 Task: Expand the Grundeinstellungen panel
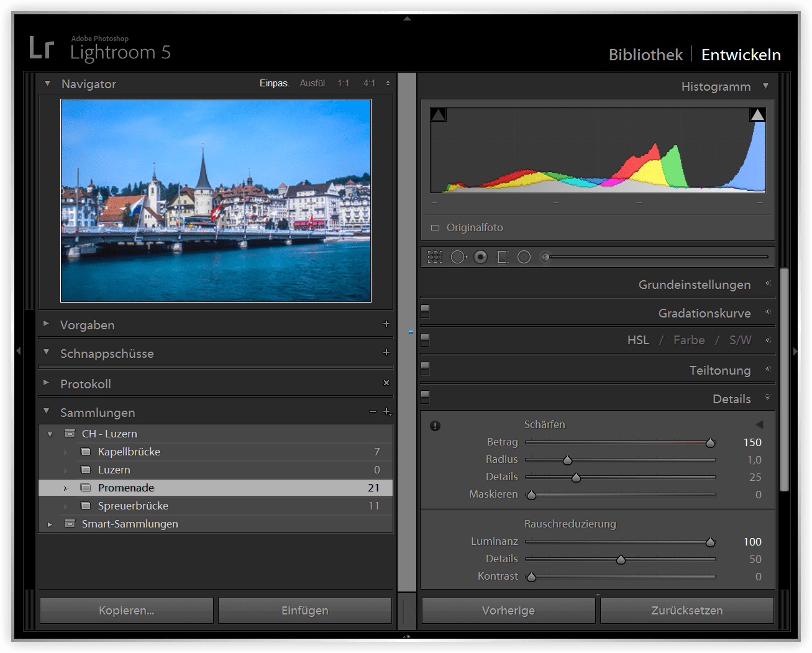767,283
